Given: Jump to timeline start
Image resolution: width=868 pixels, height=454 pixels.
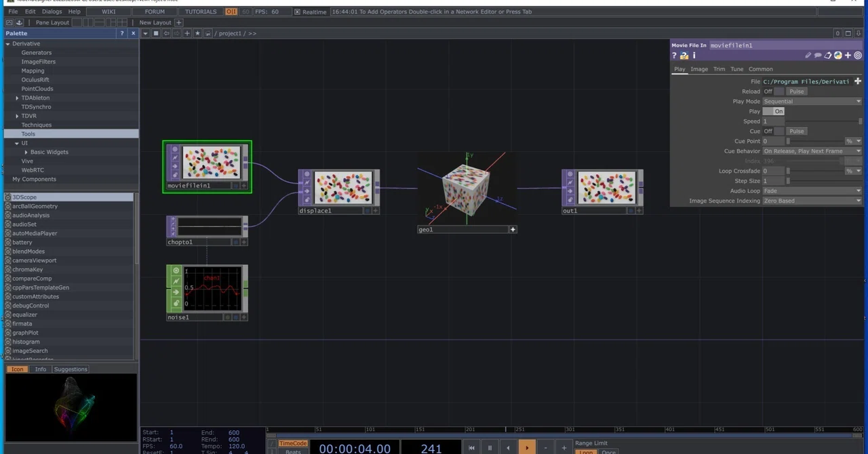Looking at the screenshot, I should click(x=471, y=448).
